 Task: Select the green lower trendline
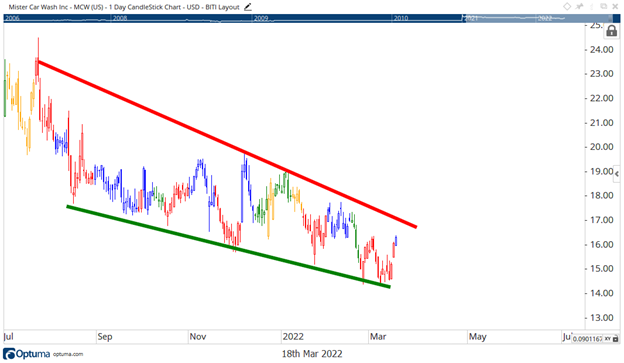(228, 246)
